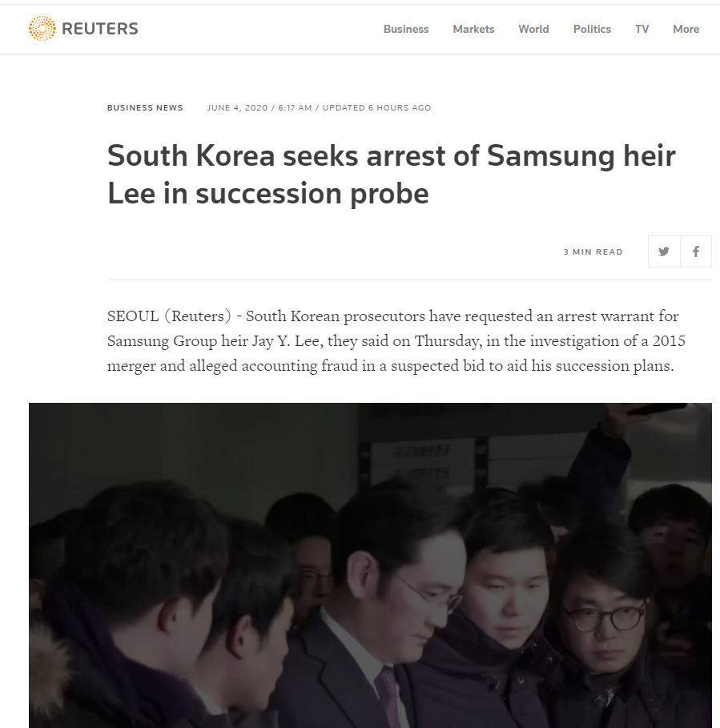Image resolution: width=720 pixels, height=728 pixels.
Task: Click the June 4, 2020 timestamp
Action: point(237,107)
